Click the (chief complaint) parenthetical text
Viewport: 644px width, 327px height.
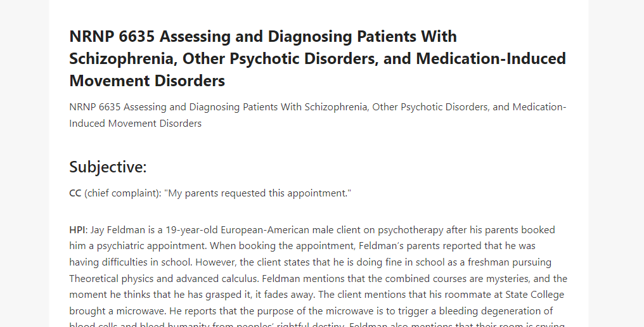(123, 193)
